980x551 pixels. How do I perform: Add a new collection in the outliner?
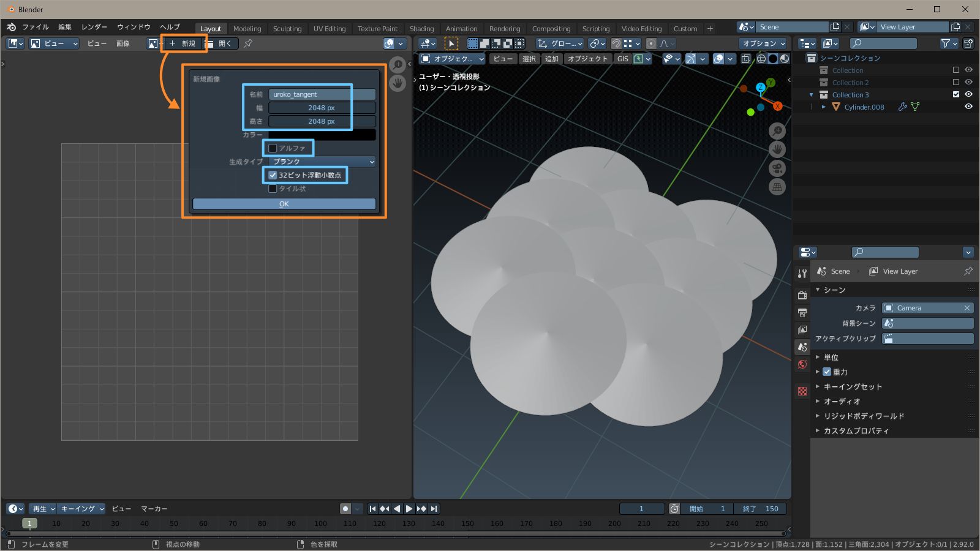pyautogui.click(x=968, y=43)
